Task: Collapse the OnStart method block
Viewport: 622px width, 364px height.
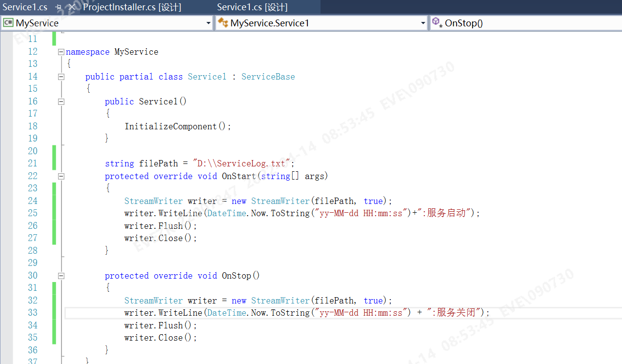Action: point(61,176)
